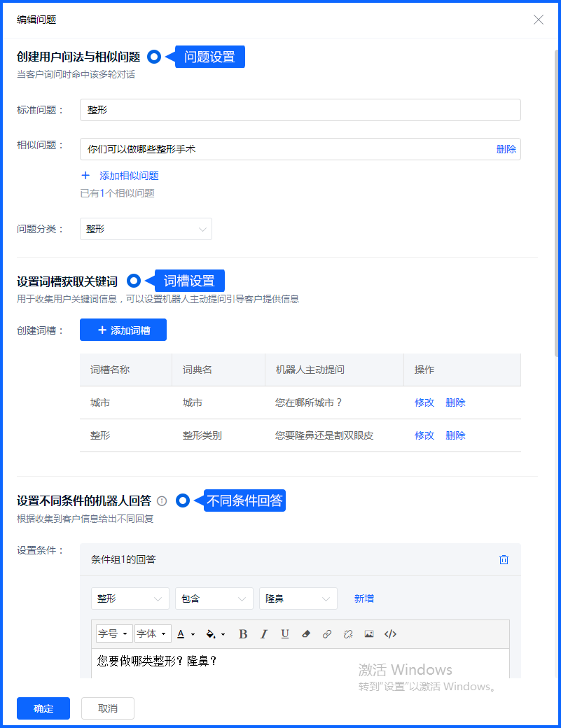This screenshot has width=561, height=728.
Task: Delete 条件组1 with trash icon
Action: [x=504, y=559]
